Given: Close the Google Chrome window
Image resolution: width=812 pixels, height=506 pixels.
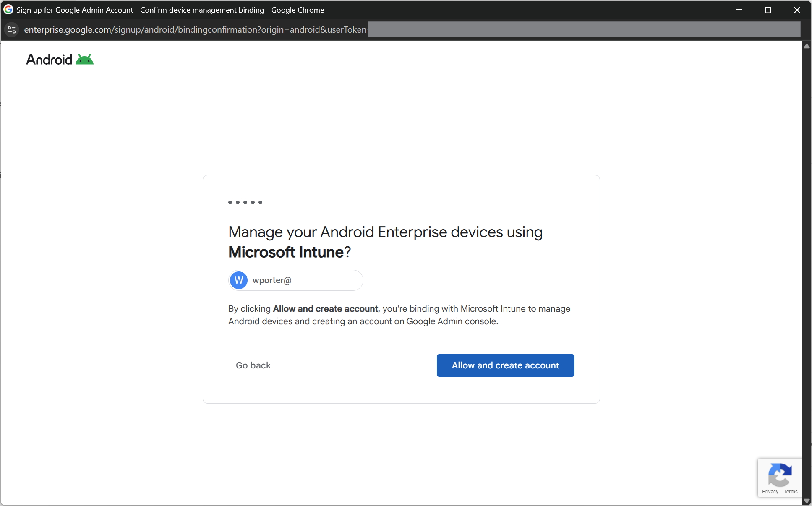Looking at the screenshot, I should tap(797, 10).
